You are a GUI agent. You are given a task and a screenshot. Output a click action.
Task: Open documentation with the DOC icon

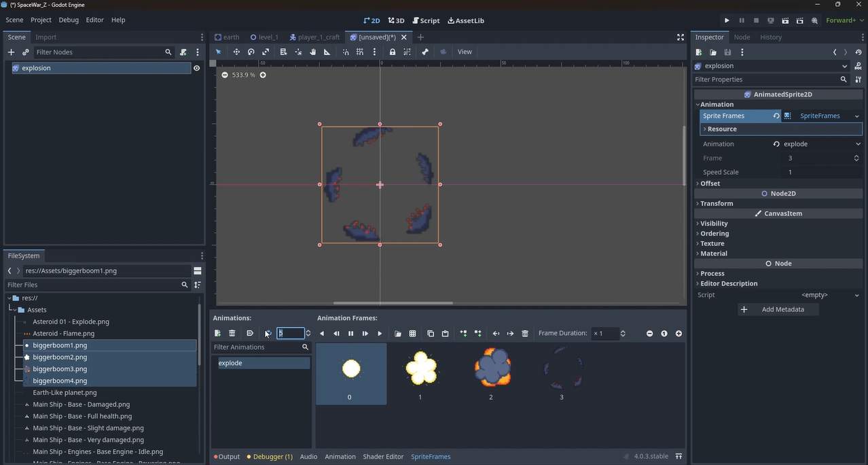858,66
